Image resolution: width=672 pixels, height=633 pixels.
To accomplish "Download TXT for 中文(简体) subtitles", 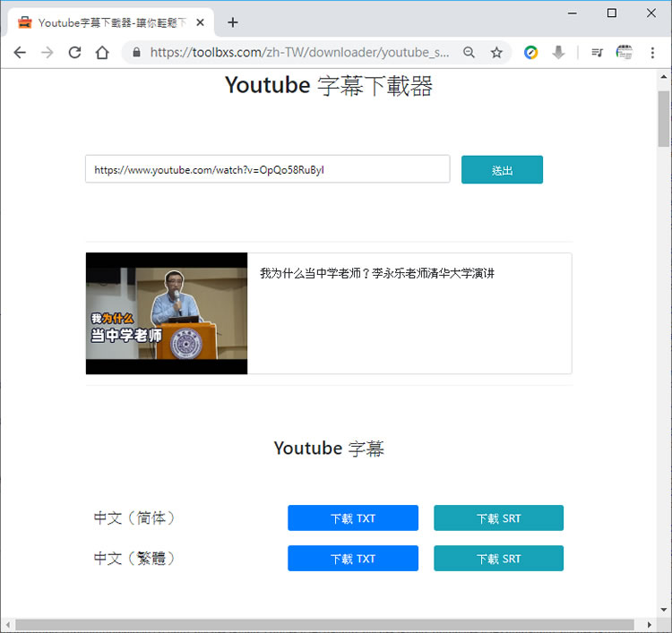I will pyautogui.click(x=353, y=518).
